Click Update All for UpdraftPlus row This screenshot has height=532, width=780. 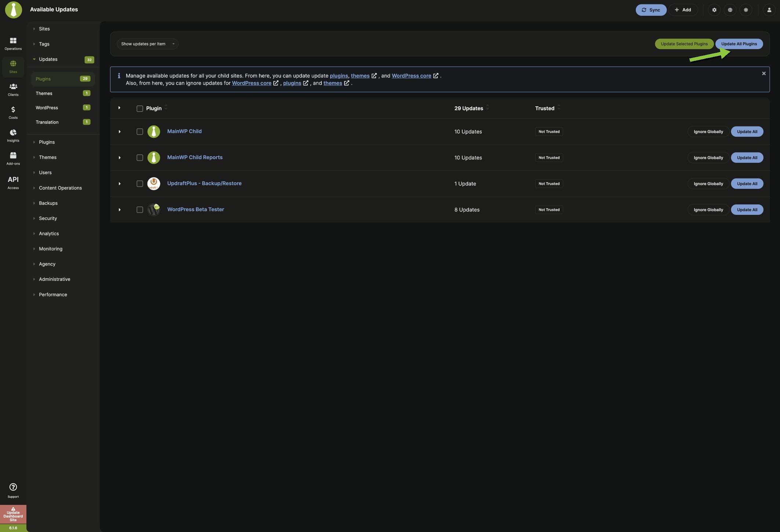point(747,184)
